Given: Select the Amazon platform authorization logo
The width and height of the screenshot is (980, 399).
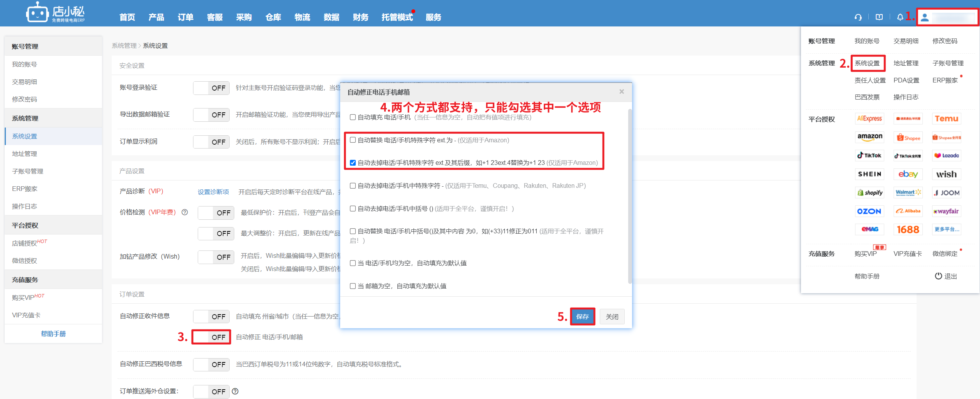Looking at the screenshot, I should pos(869,137).
